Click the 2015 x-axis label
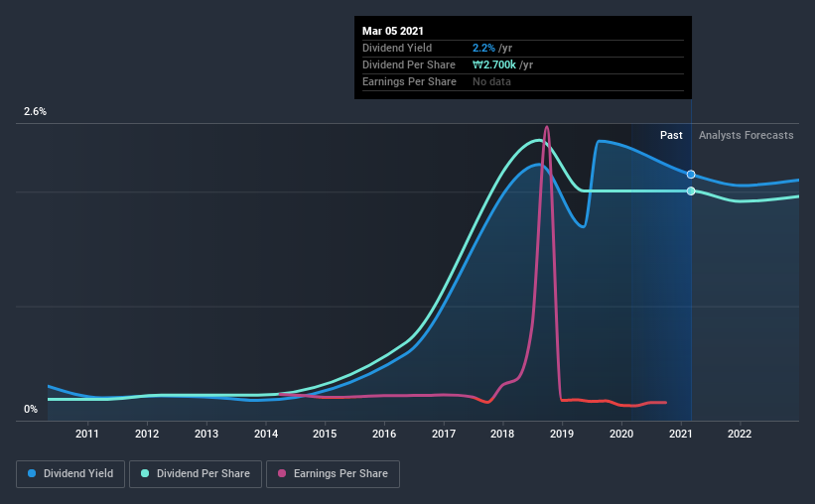This screenshot has height=504, width=815. pos(325,434)
